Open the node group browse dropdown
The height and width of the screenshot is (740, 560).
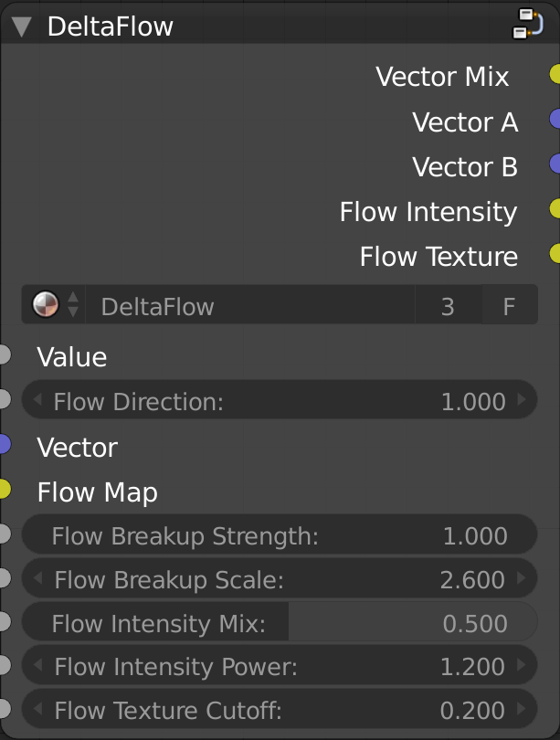click(x=54, y=304)
